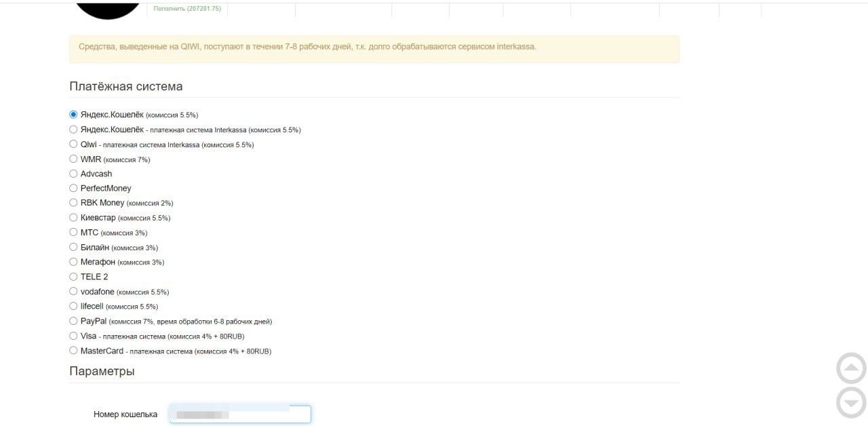Click the round black avatar image
Viewport: 868px width, 426px height.
106,9
